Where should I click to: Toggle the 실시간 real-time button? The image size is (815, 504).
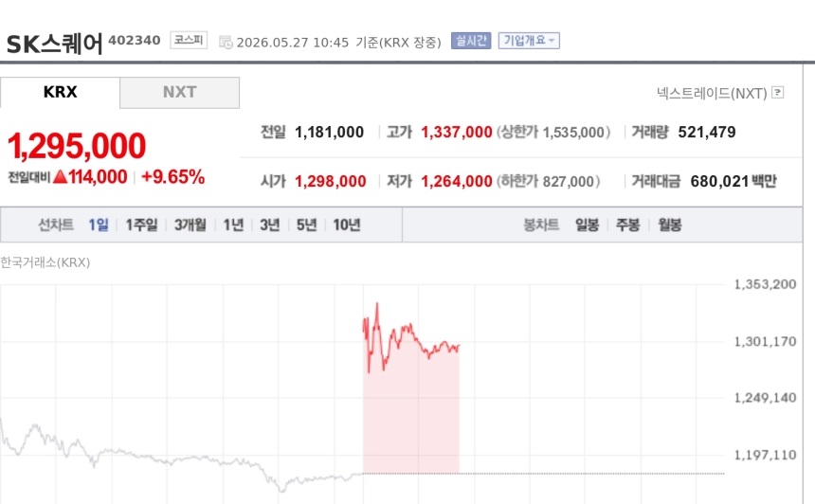tap(471, 41)
